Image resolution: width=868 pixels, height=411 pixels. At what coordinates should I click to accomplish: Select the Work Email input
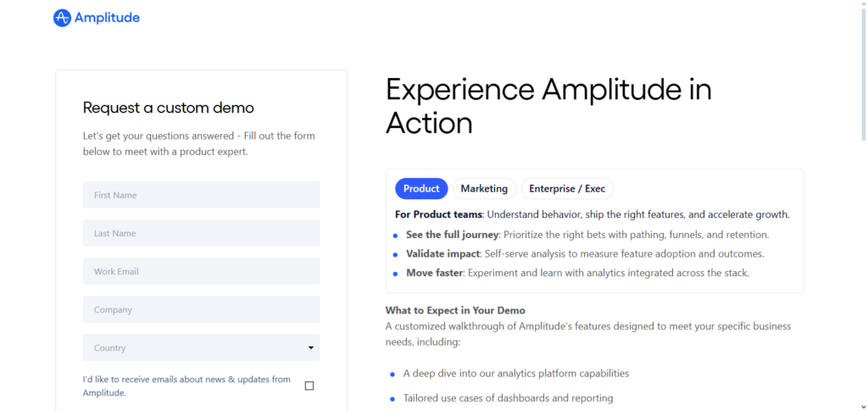pos(201,271)
